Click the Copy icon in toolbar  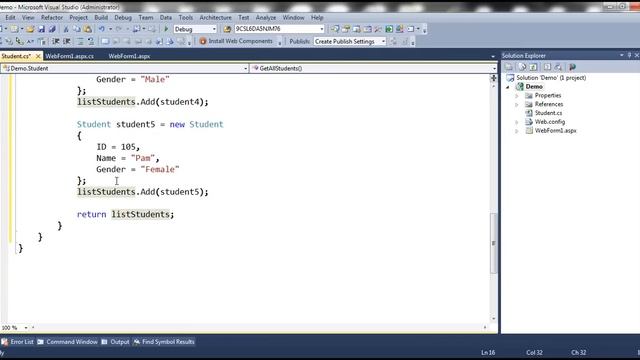[x=76, y=29]
